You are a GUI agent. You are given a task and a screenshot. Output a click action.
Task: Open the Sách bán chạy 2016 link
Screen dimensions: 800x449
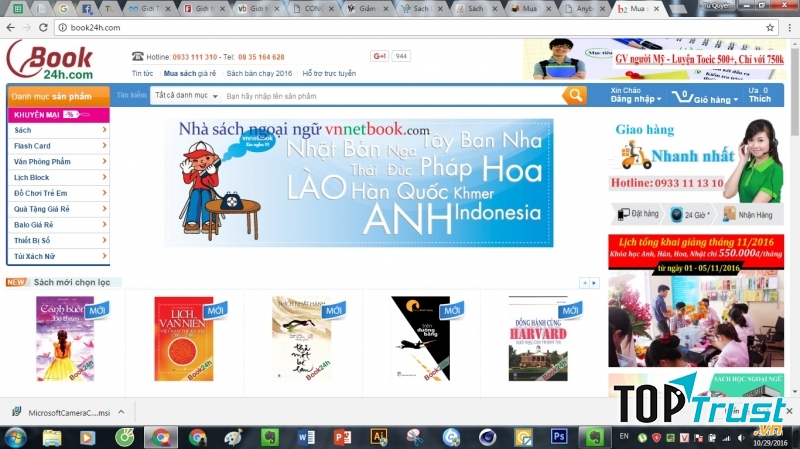point(259,73)
